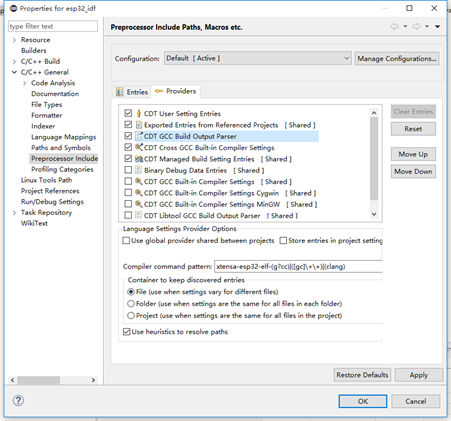Click the Move Up button
The height and width of the screenshot is (421, 451).
413,154
